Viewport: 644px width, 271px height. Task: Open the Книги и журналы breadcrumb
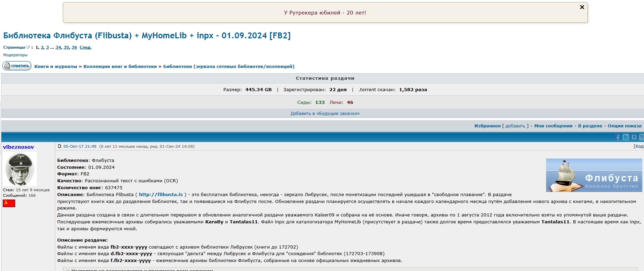click(56, 66)
